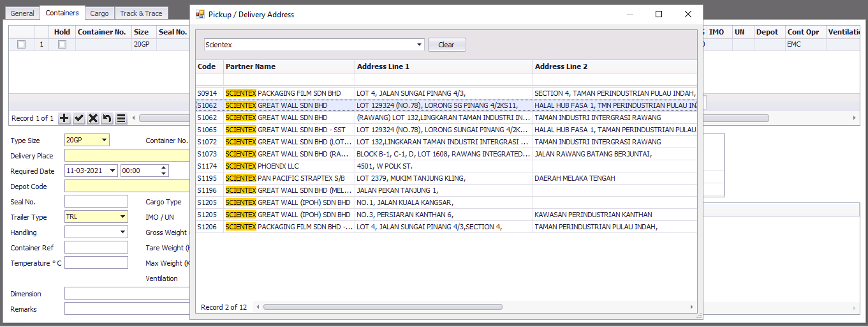Click the add record plus icon
Screen dimensions: 868x327
point(64,118)
